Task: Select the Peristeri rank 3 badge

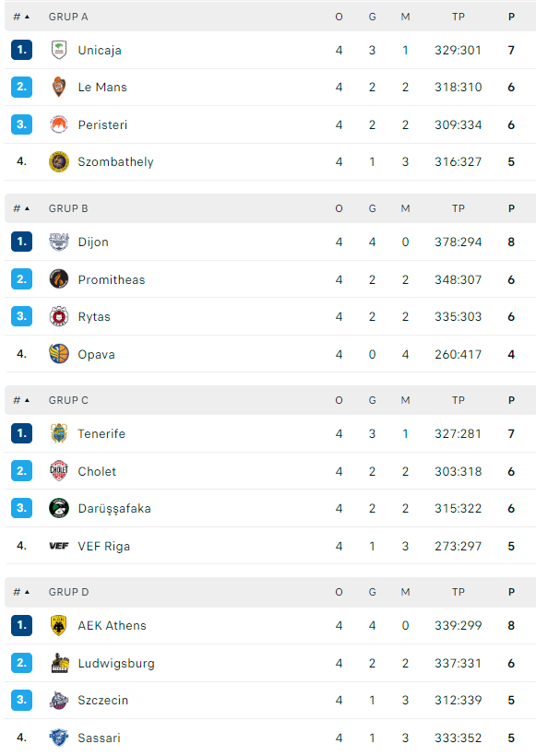Action: pyautogui.click(x=22, y=124)
